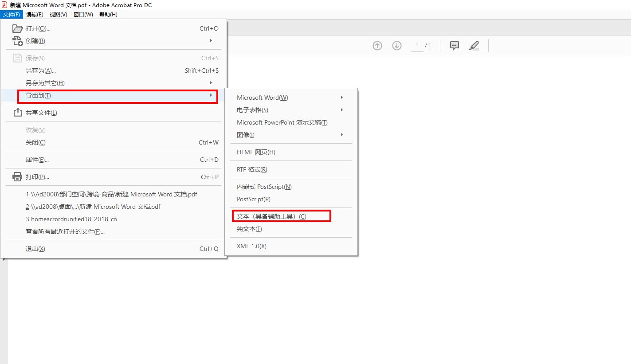Click the page number input field
The height and width of the screenshot is (364, 631).
point(417,46)
